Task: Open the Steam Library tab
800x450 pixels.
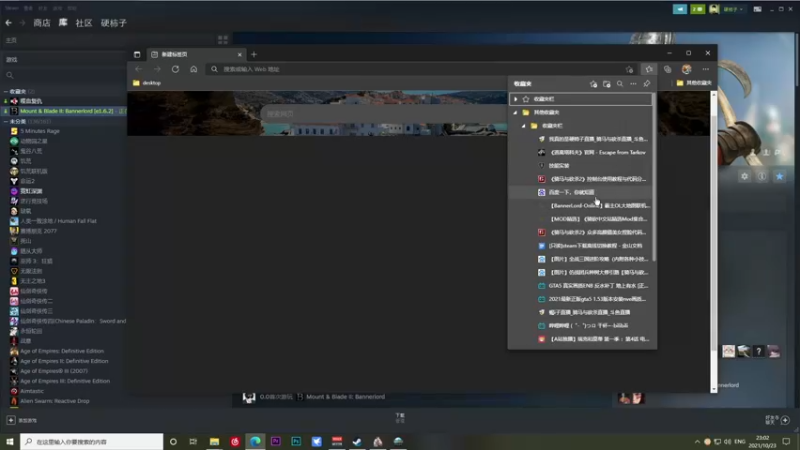Action: coord(63,22)
